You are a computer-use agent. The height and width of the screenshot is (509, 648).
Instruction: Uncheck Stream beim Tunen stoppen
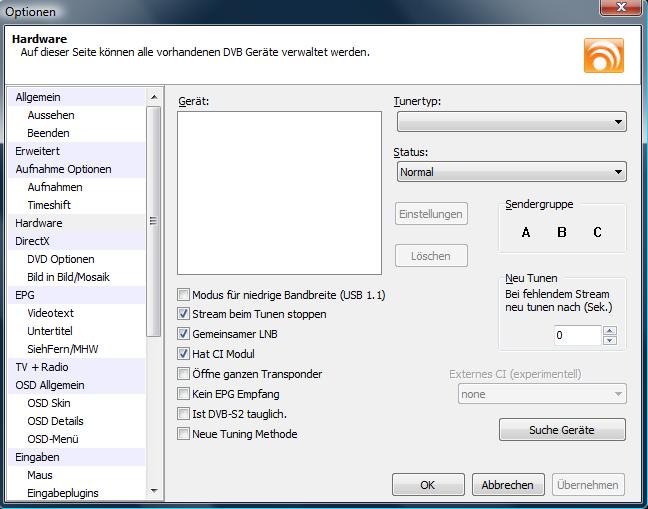(183, 314)
